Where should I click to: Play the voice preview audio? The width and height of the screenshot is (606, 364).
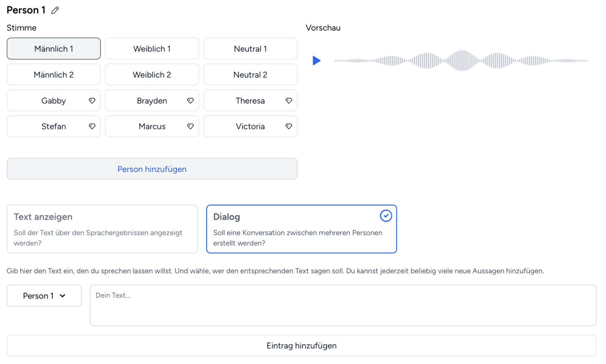coord(316,61)
